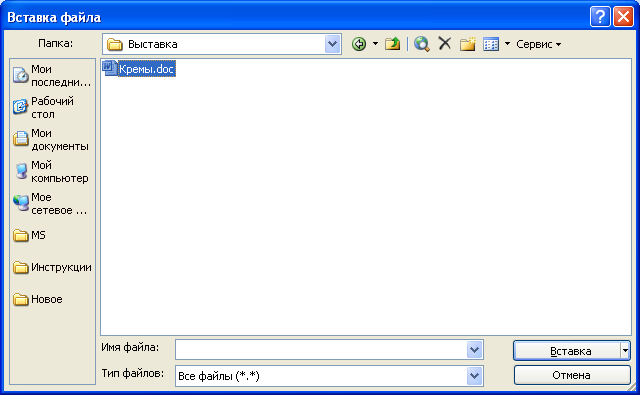This screenshot has width=640, height=395.
Task: Click the Отмена button
Action: coord(572,375)
